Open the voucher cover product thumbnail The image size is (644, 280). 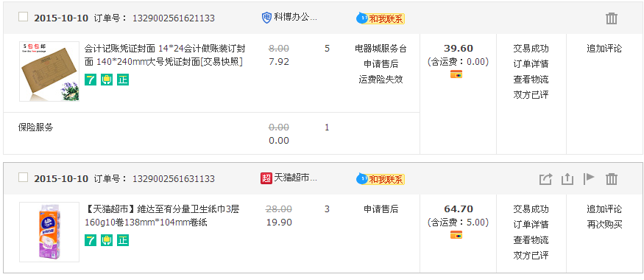click(x=49, y=71)
